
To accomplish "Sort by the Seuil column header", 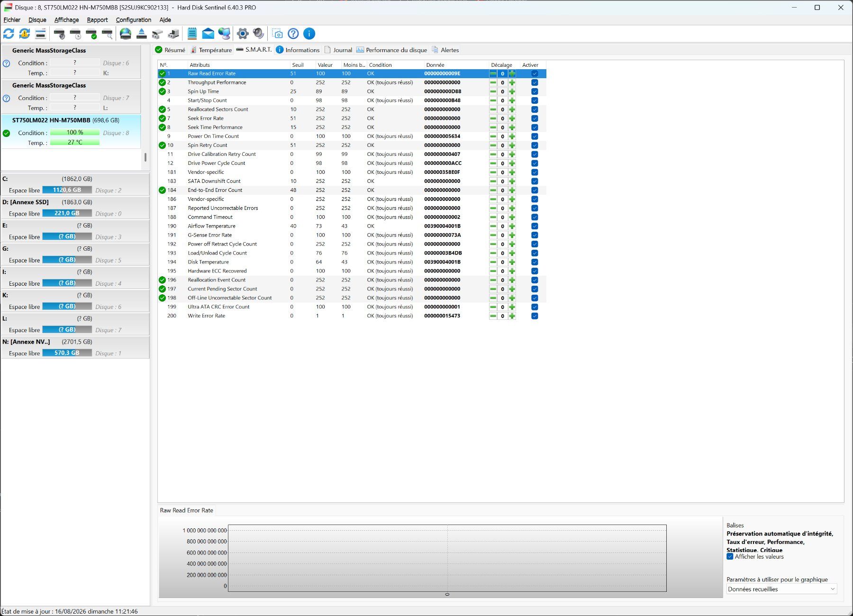I will [x=303, y=65].
